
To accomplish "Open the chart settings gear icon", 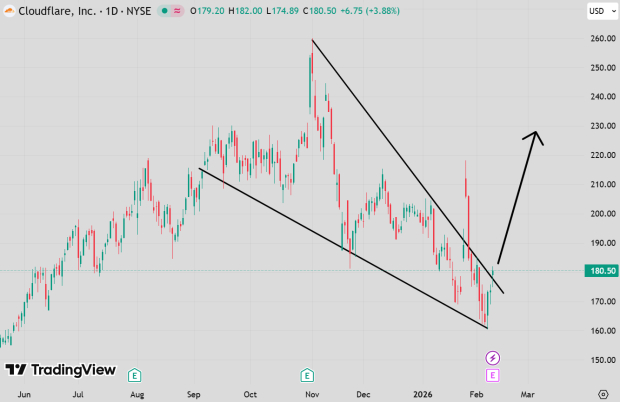I will tap(602, 394).
